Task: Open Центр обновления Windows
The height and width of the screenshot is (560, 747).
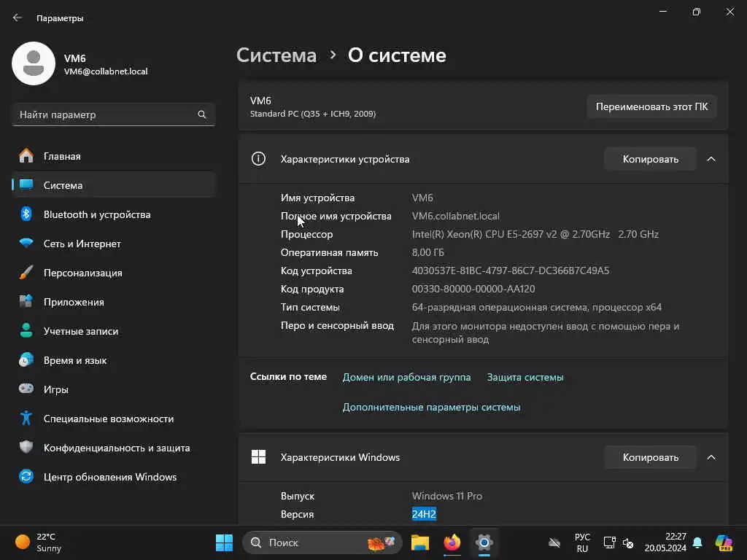Action: (113, 477)
